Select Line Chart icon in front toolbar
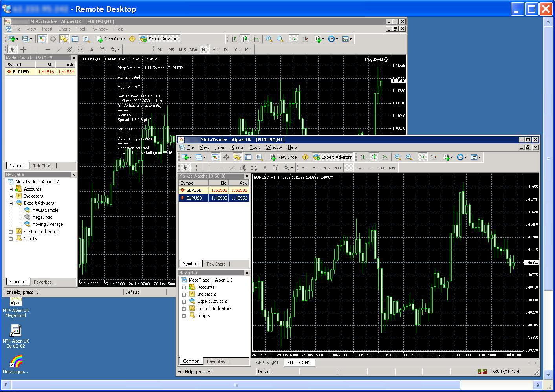 385,157
